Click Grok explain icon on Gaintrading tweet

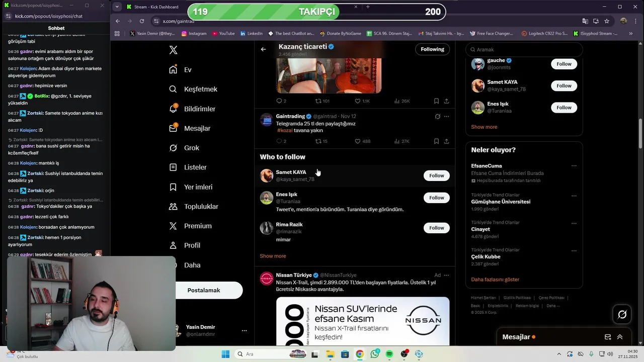(437, 116)
